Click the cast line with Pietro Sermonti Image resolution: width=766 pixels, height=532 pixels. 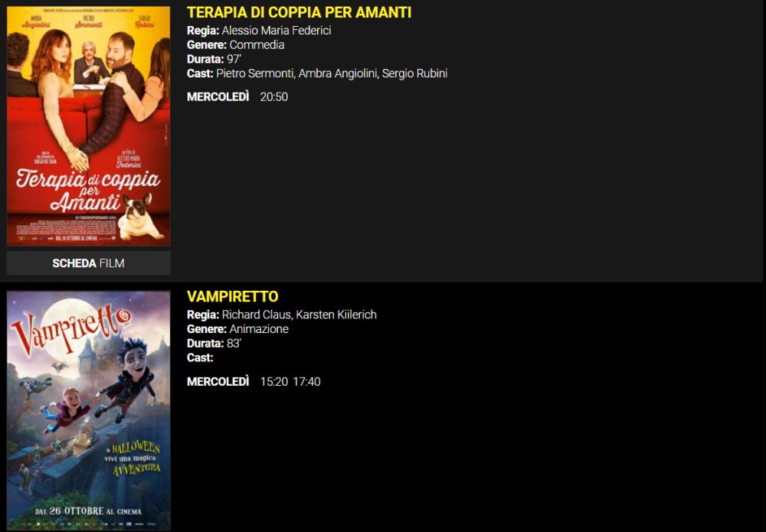coord(317,73)
